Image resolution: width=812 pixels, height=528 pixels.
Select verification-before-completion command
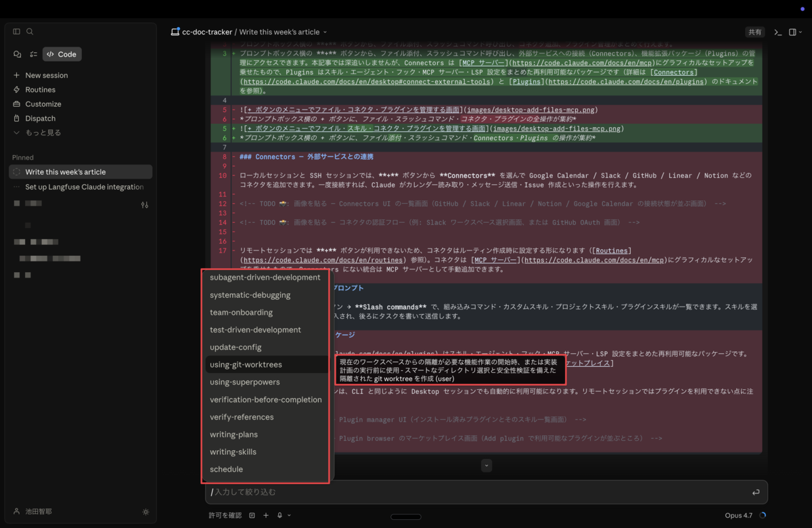(266, 399)
